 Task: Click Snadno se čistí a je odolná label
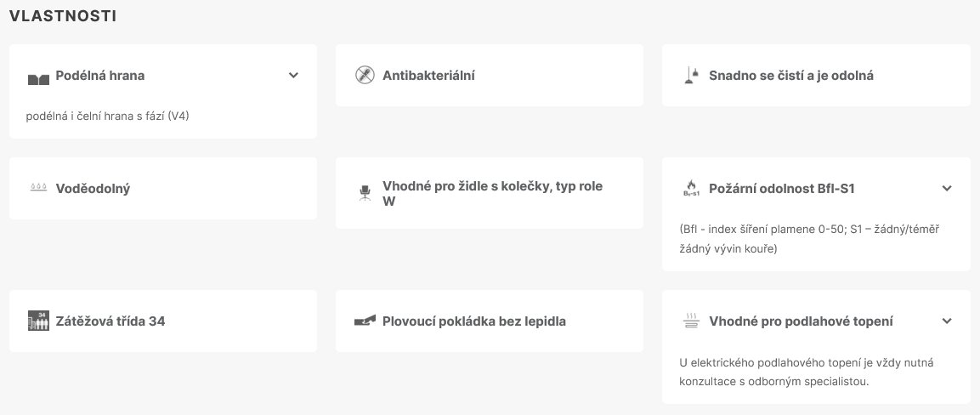(x=791, y=76)
